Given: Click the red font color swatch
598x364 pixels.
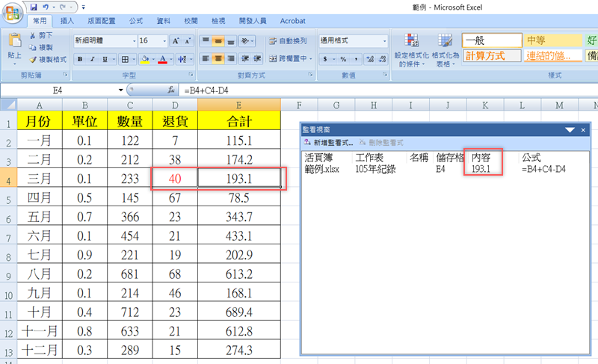Looking at the screenshot, I should click(163, 58).
